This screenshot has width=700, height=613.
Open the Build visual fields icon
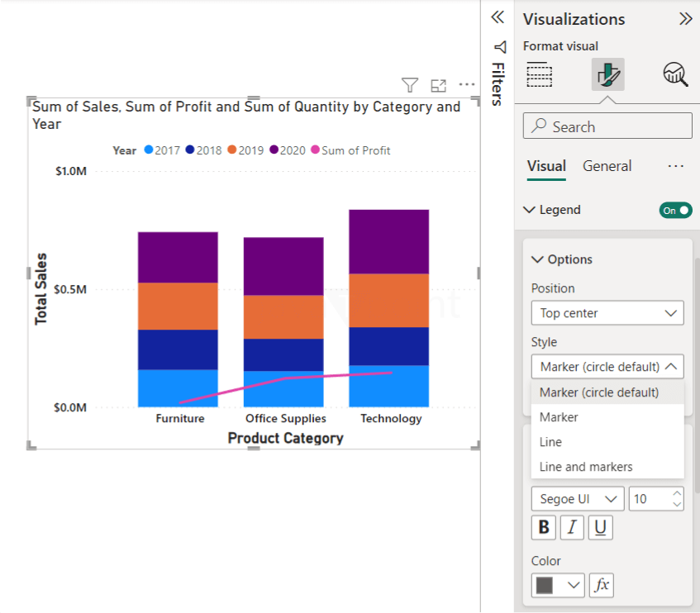coord(540,74)
